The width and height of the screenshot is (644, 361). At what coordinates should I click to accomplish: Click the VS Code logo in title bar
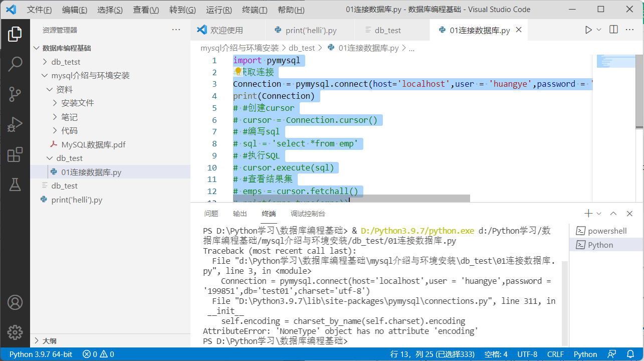pos(11,10)
